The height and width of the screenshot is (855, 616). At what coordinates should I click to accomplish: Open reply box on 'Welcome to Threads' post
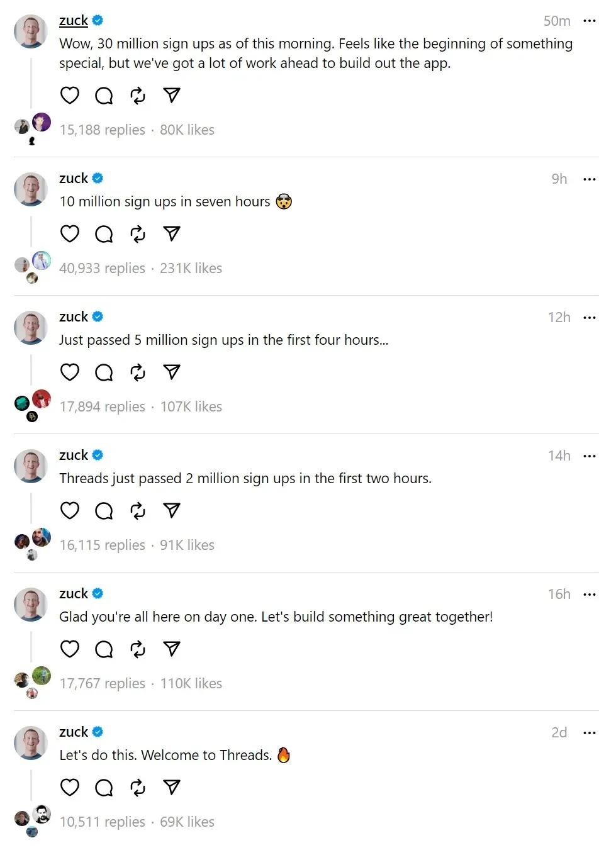[x=104, y=787]
